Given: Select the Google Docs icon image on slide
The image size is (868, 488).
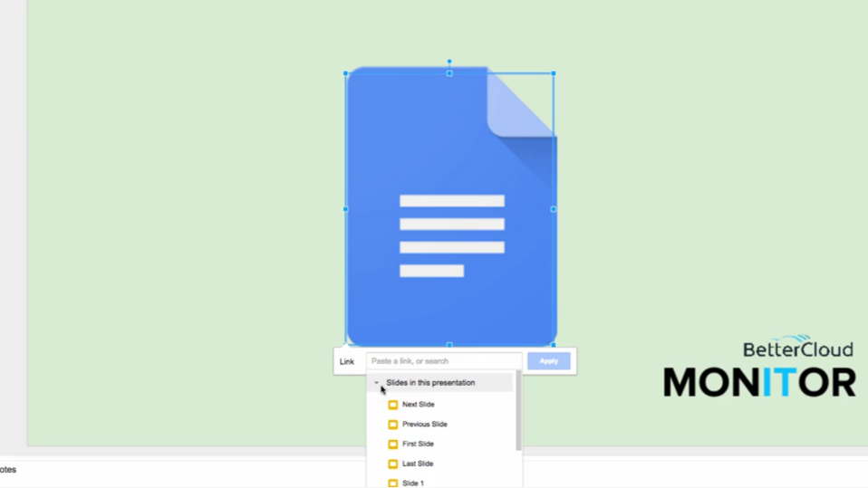Looking at the screenshot, I should (x=451, y=207).
